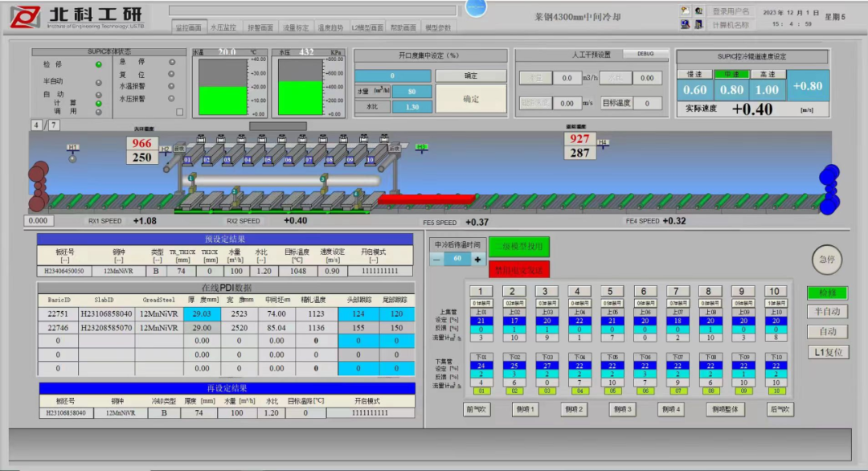
Task: Open the 温度趋势 tab
Action: [330, 27]
